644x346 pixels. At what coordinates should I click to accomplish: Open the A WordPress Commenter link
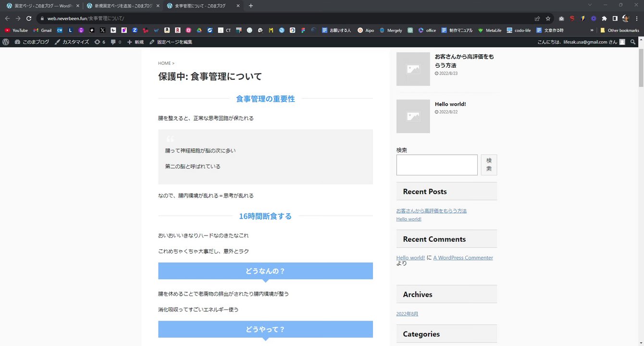(463, 258)
